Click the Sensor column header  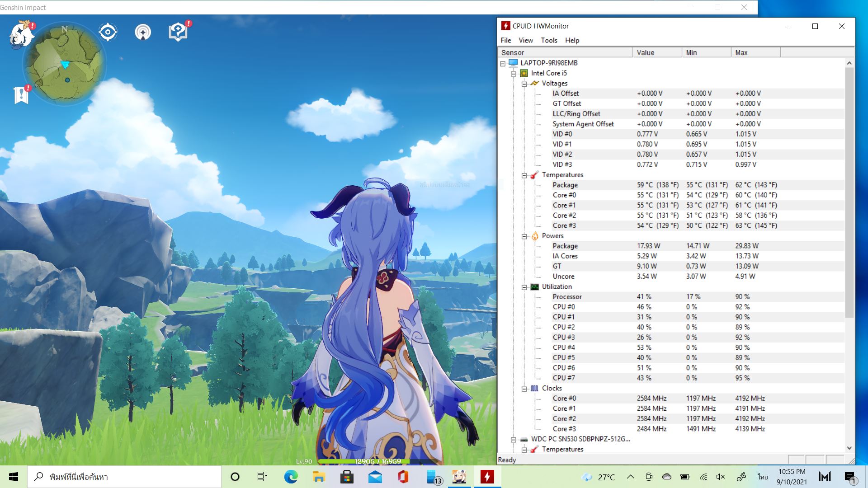point(565,52)
